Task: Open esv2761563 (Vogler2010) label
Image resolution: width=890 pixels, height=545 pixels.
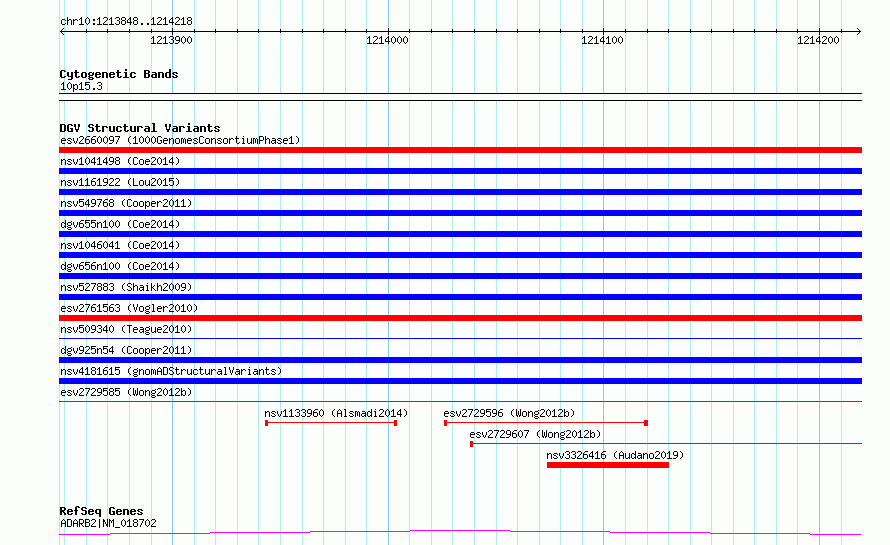Action: click(x=129, y=308)
